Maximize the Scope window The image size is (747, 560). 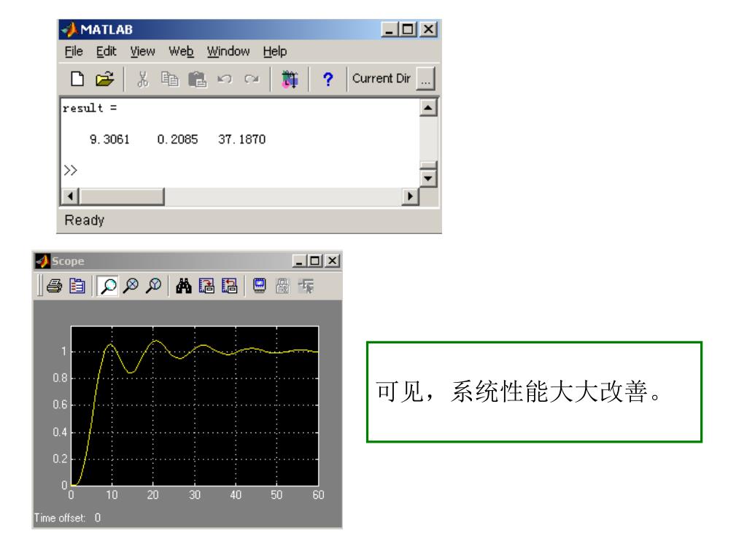point(315,261)
